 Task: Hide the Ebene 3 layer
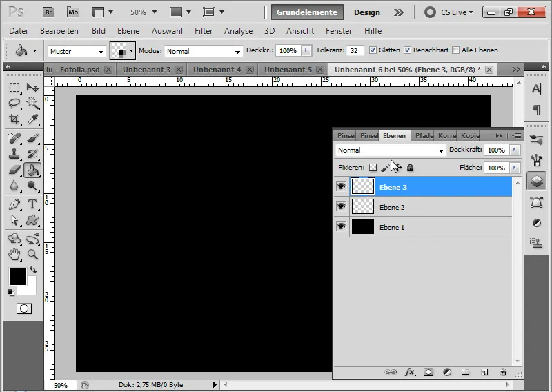(341, 186)
